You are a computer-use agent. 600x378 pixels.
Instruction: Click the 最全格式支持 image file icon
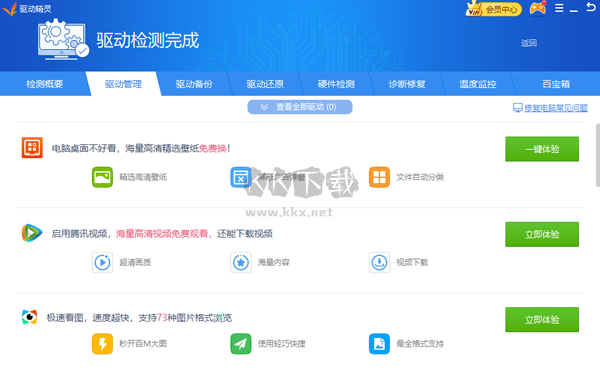(379, 344)
